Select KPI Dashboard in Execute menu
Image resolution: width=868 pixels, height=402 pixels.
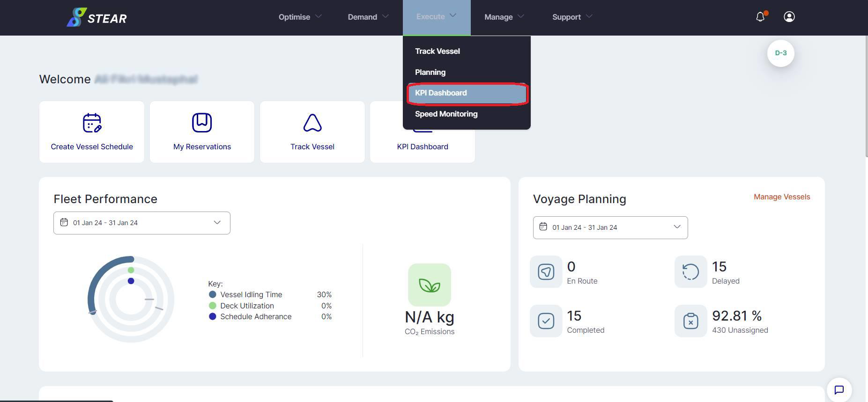pyautogui.click(x=467, y=93)
